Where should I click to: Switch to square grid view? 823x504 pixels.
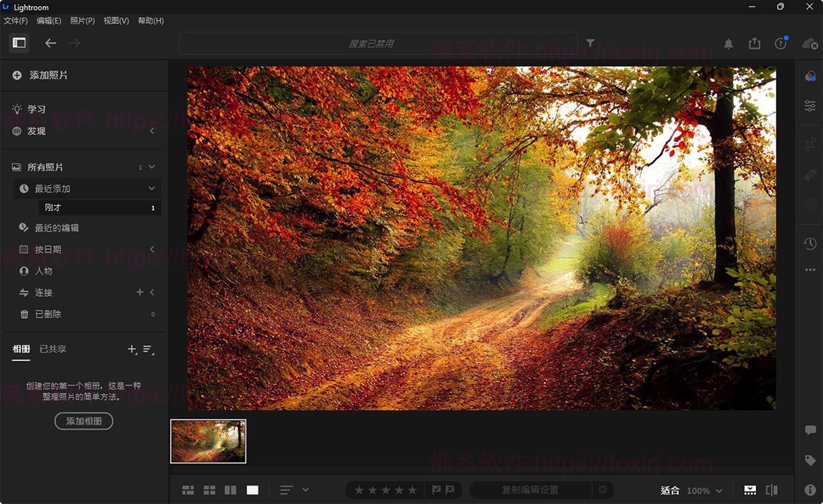[209, 490]
